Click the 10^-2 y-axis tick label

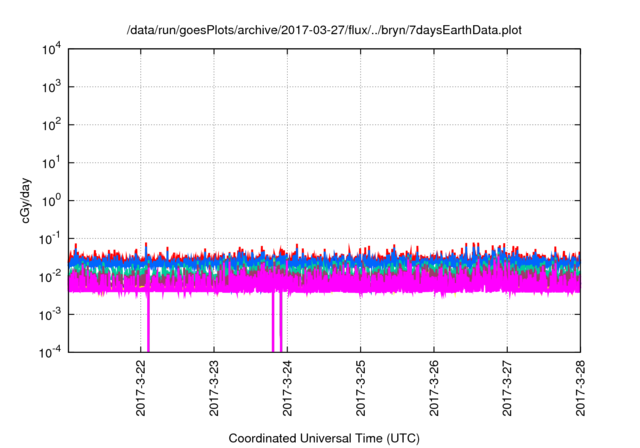(x=51, y=277)
